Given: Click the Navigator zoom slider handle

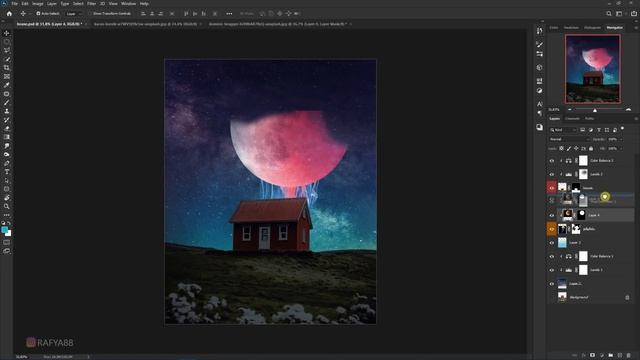Looking at the screenshot, I should tap(595, 110).
